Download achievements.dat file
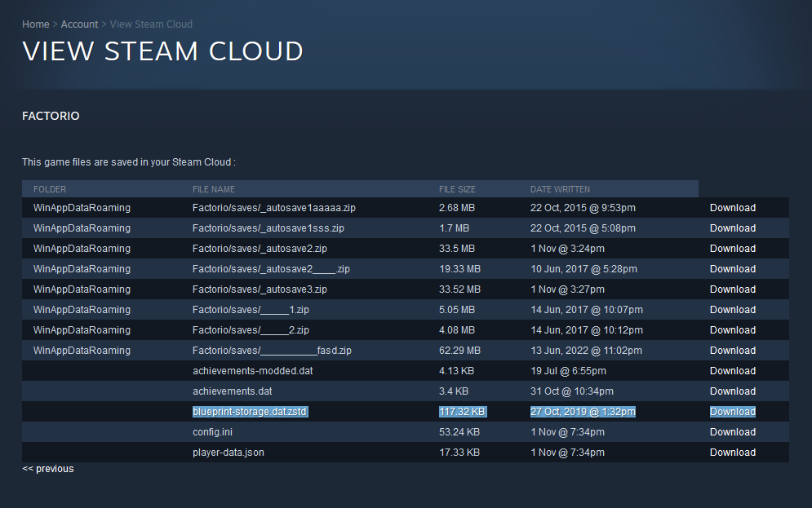Image resolution: width=812 pixels, height=508 pixels. [732, 391]
